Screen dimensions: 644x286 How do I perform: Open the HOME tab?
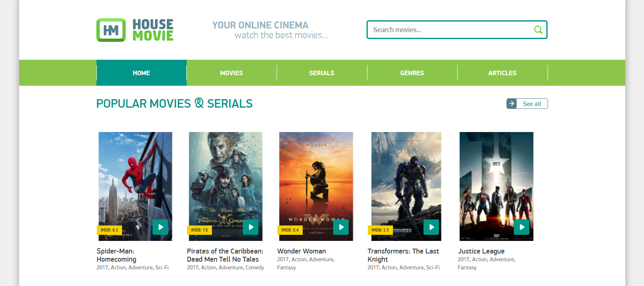pyautogui.click(x=142, y=73)
